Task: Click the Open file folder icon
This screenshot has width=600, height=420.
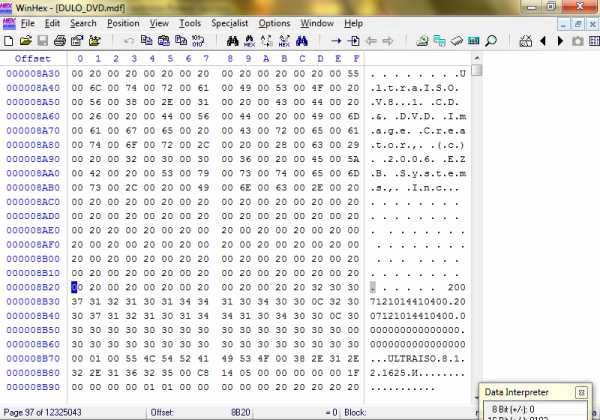Action: tap(26, 41)
